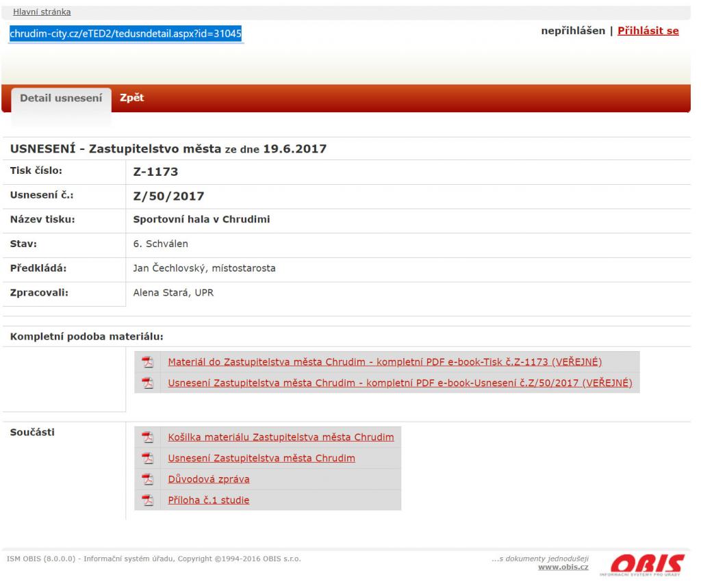Image resolution: width=701 pixels, height=588 pixels.
Task: Open the Hlavní stránka link
Action: [x=42, y=12]
